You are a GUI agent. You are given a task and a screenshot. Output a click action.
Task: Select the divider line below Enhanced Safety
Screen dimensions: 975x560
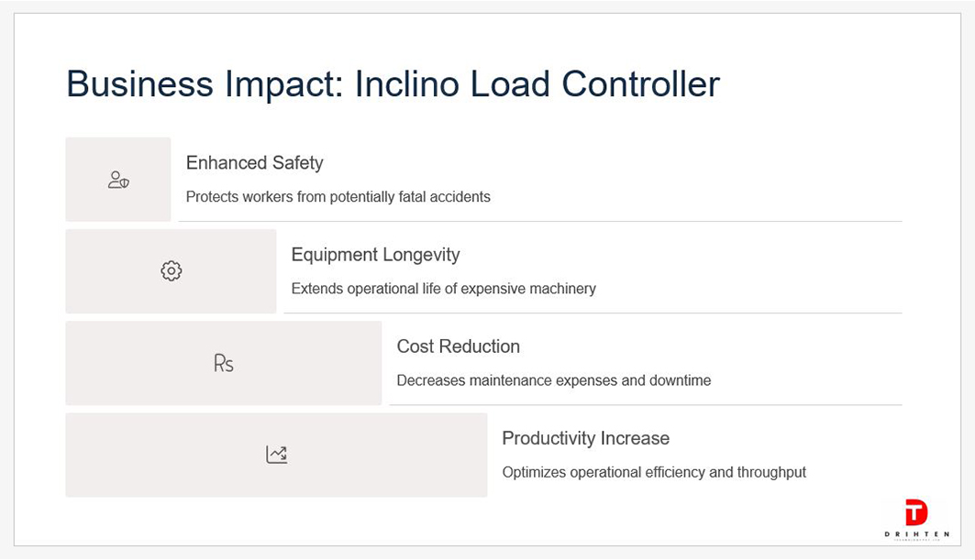540,221
